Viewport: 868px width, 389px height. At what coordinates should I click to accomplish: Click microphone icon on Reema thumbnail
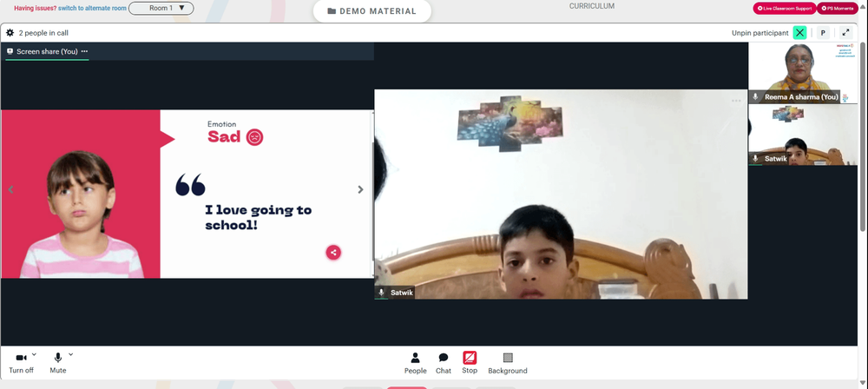click(x=755, y=97)
